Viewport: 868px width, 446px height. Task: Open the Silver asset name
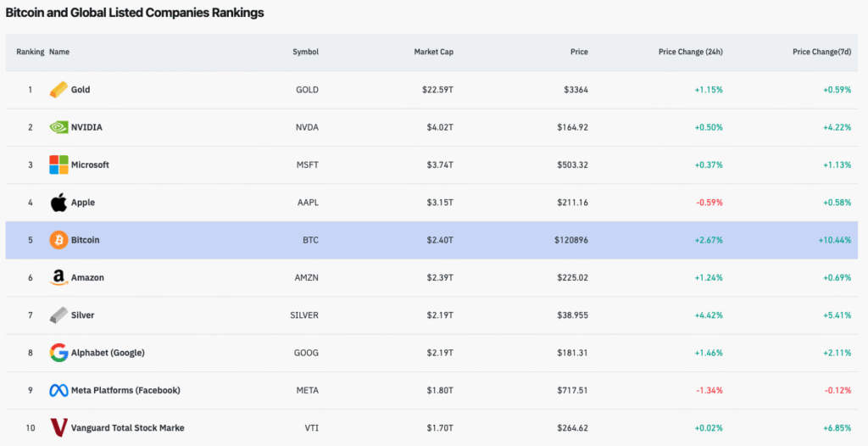tap(82, 315)
